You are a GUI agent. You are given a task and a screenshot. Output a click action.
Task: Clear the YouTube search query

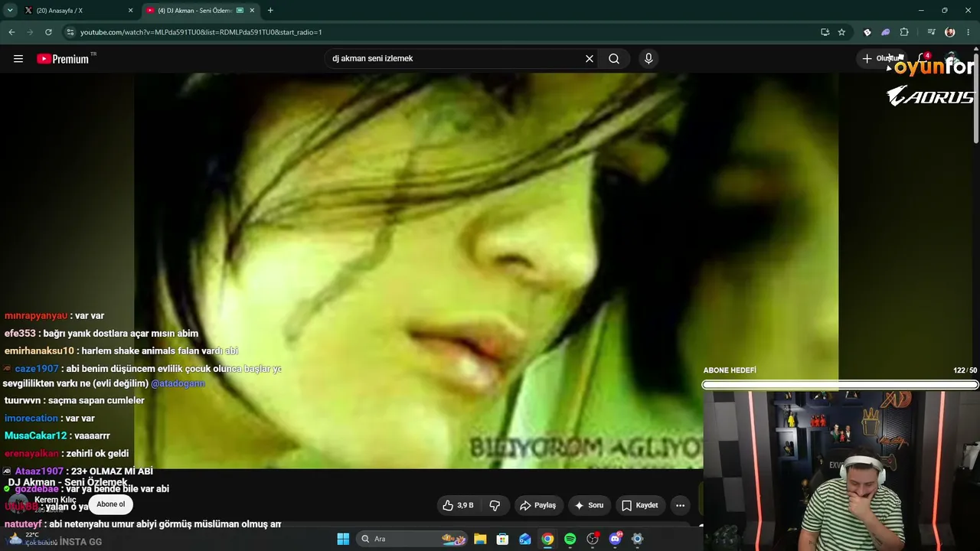coord(590,59)
